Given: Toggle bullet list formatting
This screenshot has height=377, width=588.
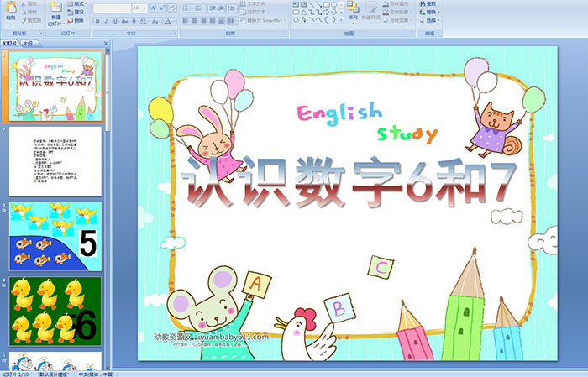Looking at the screenshot, I should 186,8.
